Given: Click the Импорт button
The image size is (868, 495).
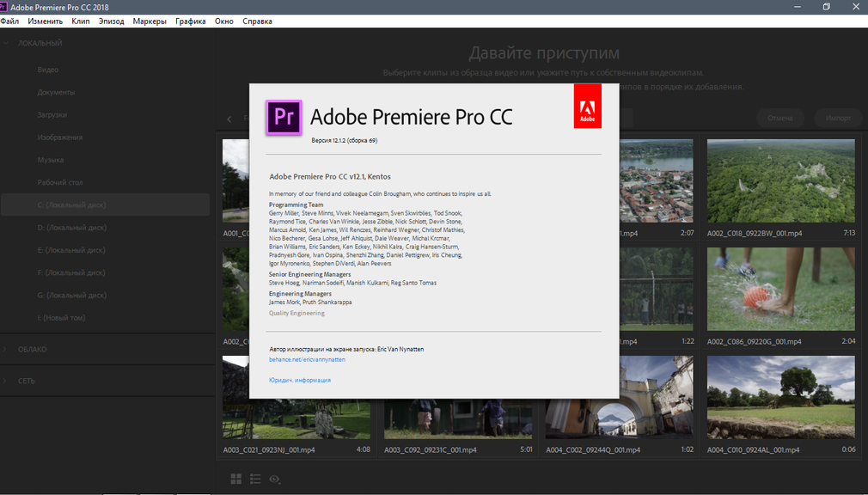Looking at the screenshot, I should pos(838,118).
